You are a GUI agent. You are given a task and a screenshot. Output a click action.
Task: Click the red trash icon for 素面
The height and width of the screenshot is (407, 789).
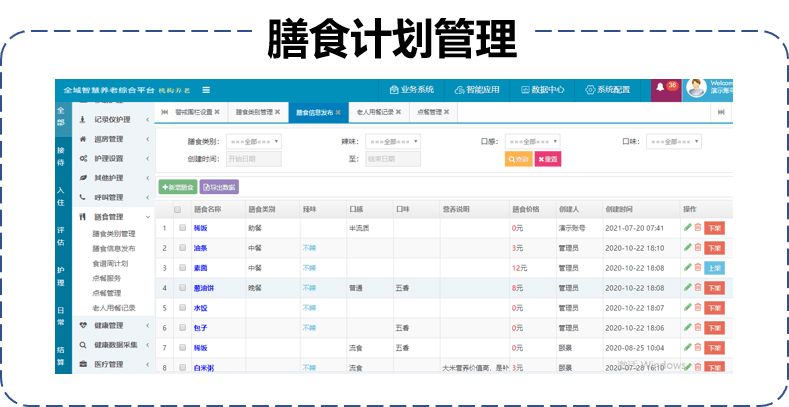(x=697, y=267)
